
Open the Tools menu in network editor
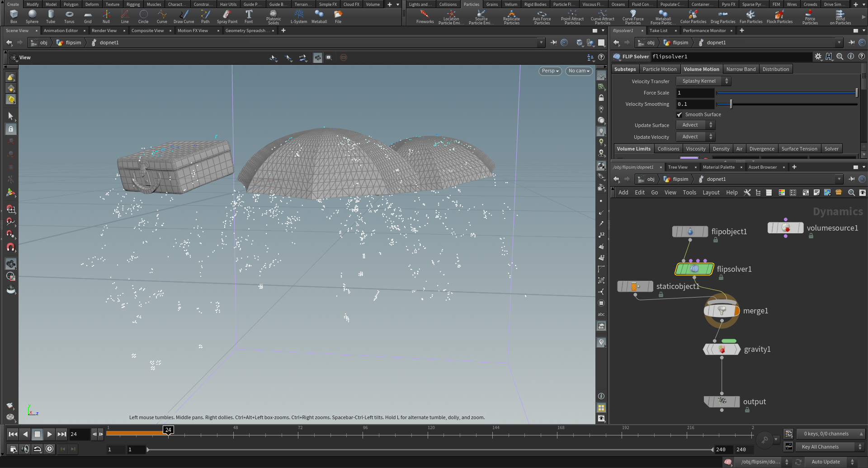click(689, 193)
